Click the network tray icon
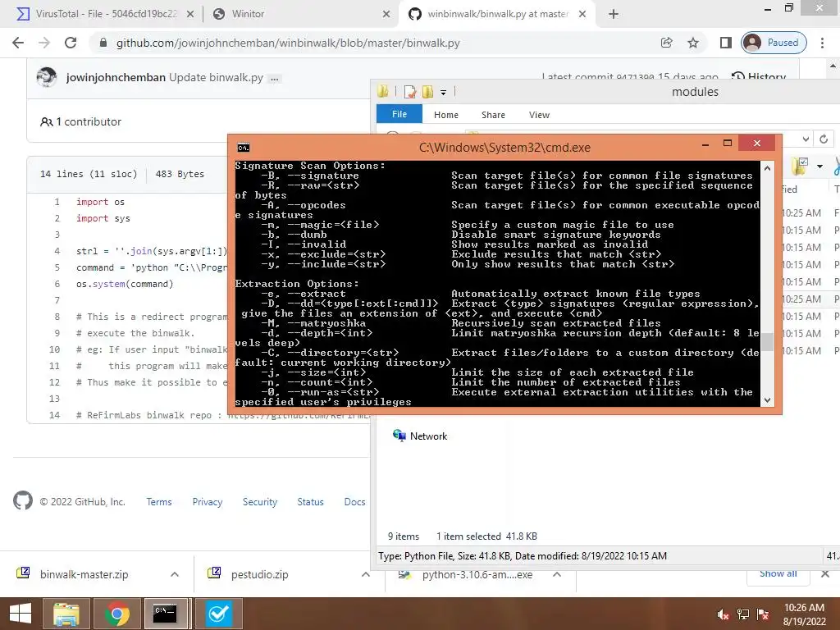 pyautogui.click(x=743, y=614)
